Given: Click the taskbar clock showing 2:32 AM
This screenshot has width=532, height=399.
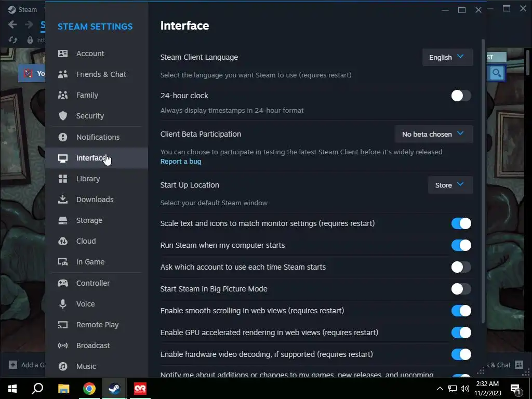Looking at the screenshot, I should click(x=487, y=389).
